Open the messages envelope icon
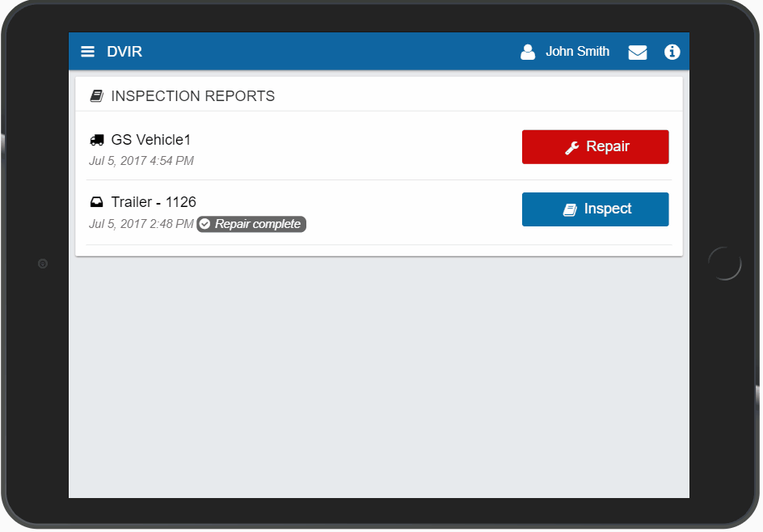 click(638, 52)
